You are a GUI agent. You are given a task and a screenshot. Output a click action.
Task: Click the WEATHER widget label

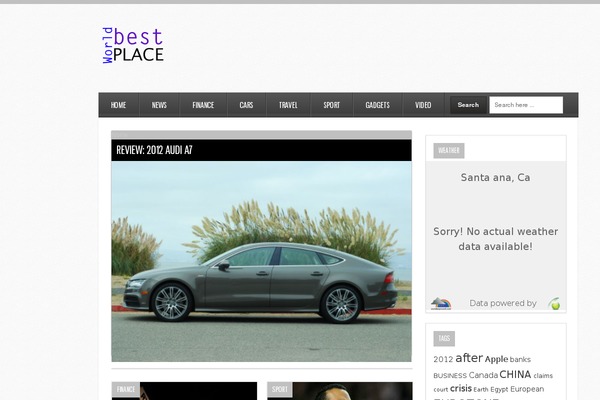click(x=449, y=150)
